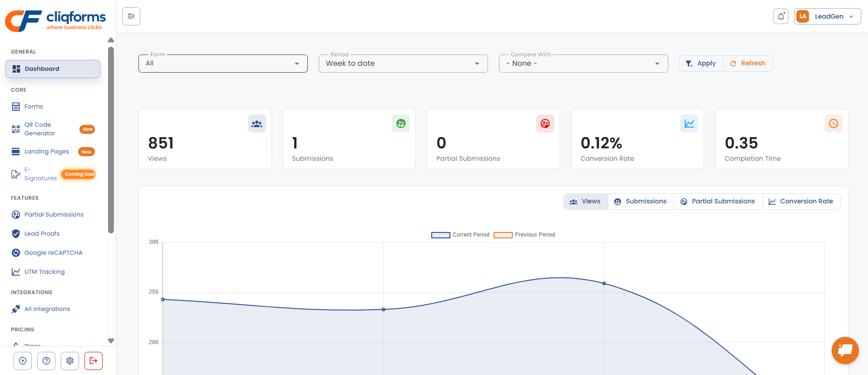Click the sidebar scrollbar thumb

click(x=111, y=140)
